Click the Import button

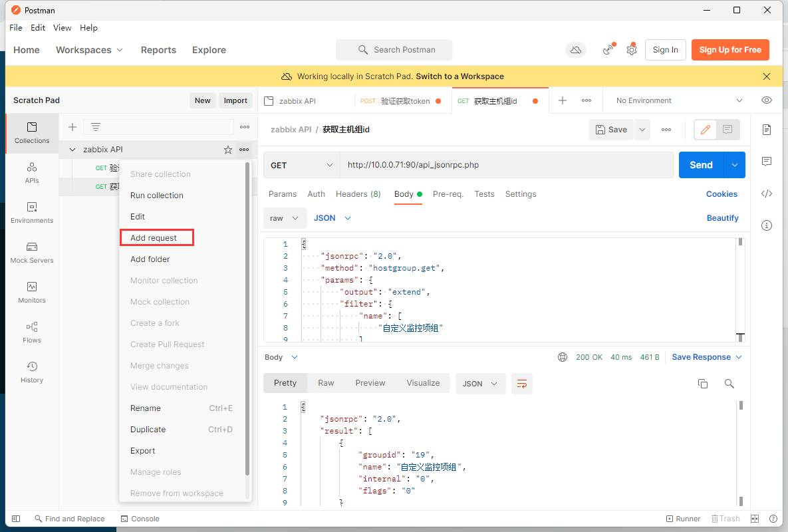click(235, 100)
